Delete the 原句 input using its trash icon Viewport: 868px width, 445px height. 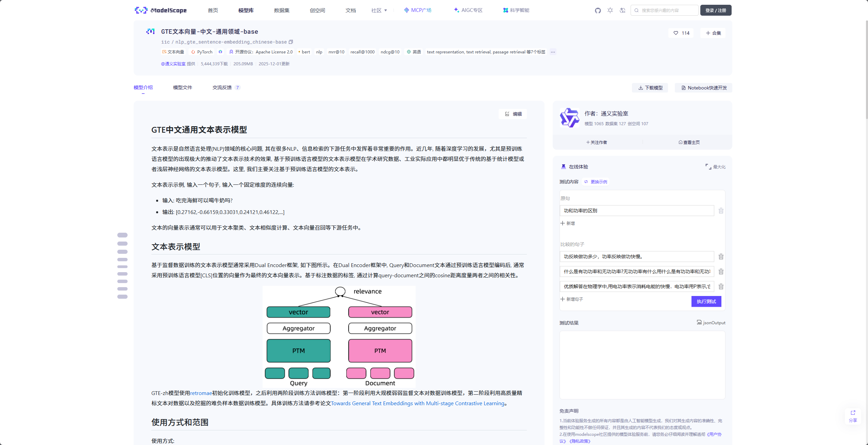[721, 211]
